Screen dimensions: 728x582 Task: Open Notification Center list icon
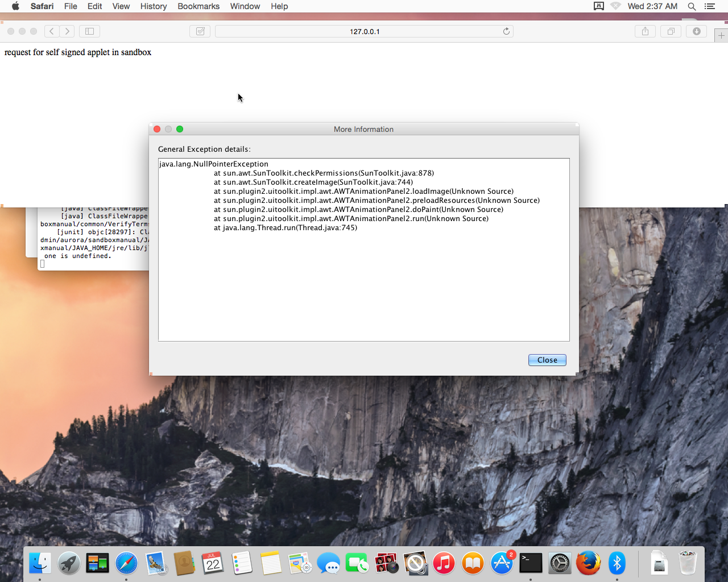[710, 6]
